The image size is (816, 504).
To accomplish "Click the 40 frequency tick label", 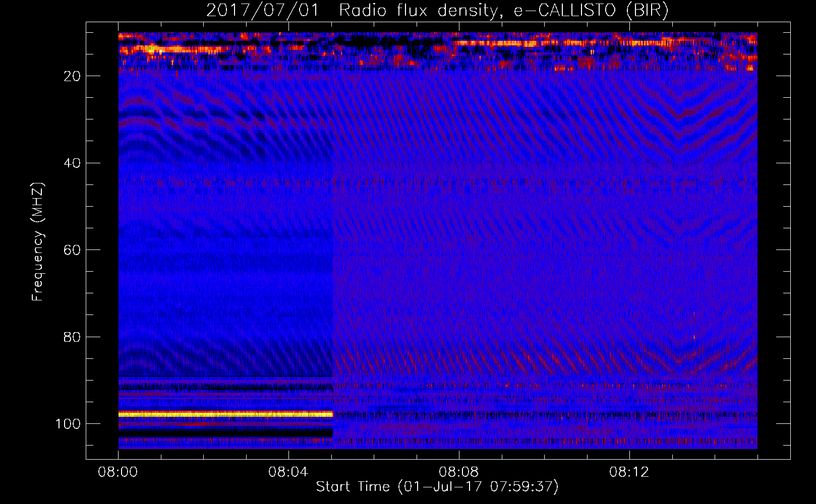I will [72, 163].
